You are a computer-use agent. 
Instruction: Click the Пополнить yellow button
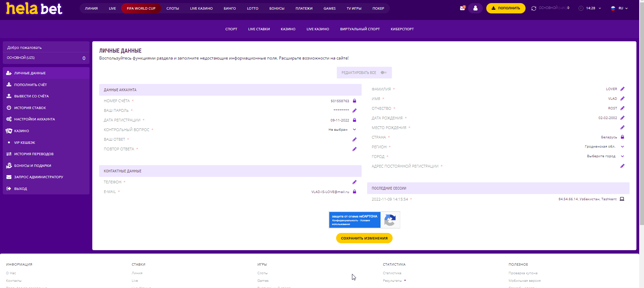(x=506, y=8)
